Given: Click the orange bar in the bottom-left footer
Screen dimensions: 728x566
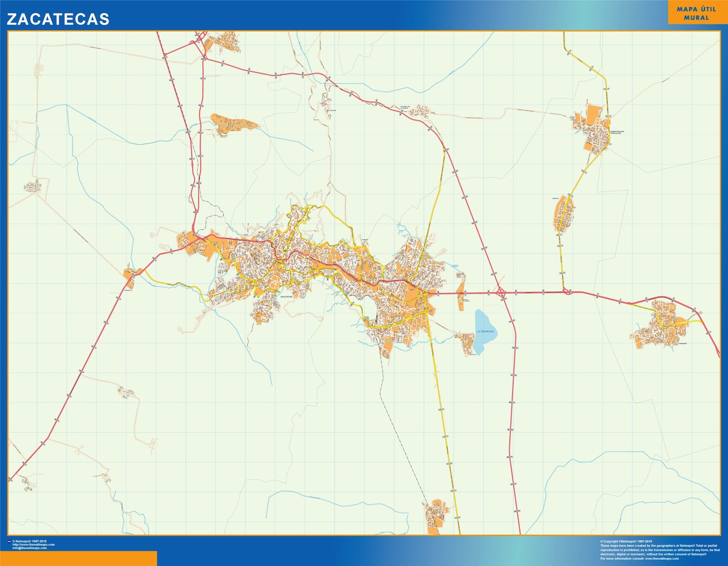Looking at the screenshot, I should (x=78, y=558).
